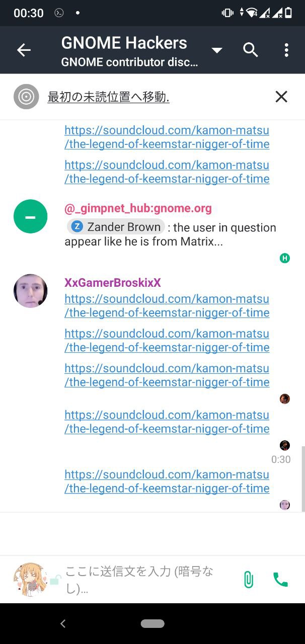
Task: Tap the round unread marker icon
Action: (26, 97)
